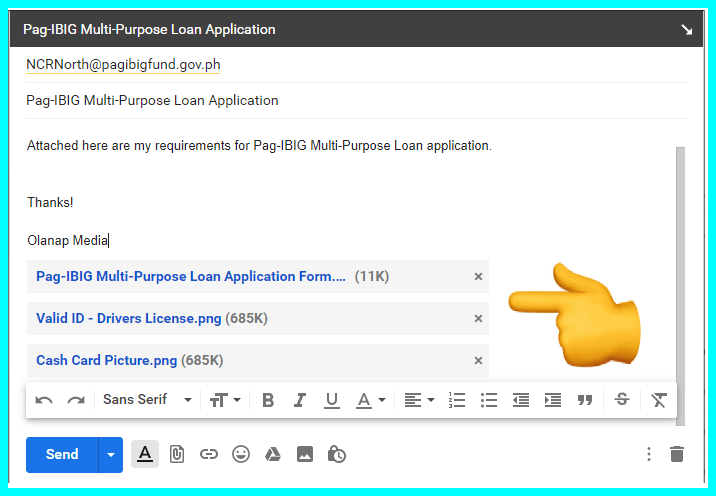The width and height of the screenshot is (716, 496).
Task: Open the emoji picker
Action: click(x=241, y=454)
